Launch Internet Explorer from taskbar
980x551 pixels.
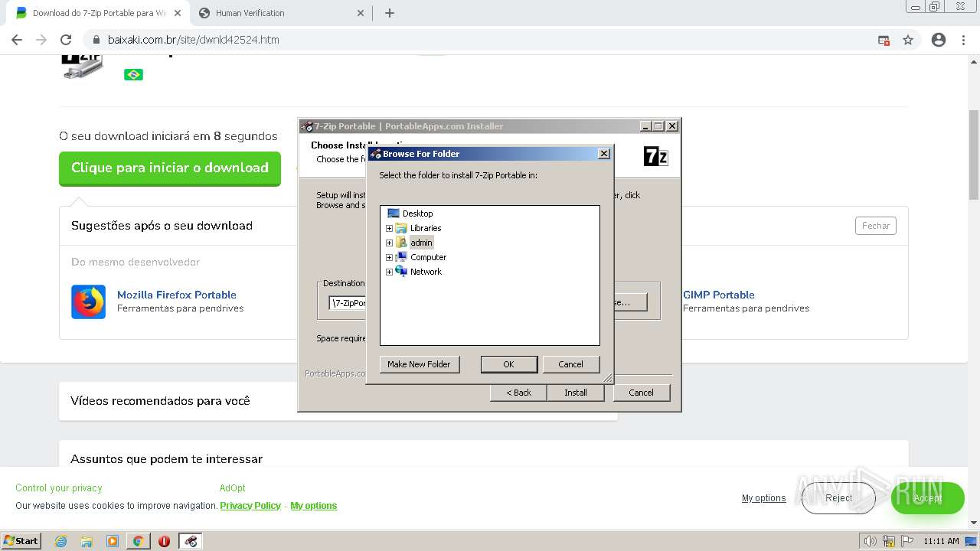(x=61, y=541)
